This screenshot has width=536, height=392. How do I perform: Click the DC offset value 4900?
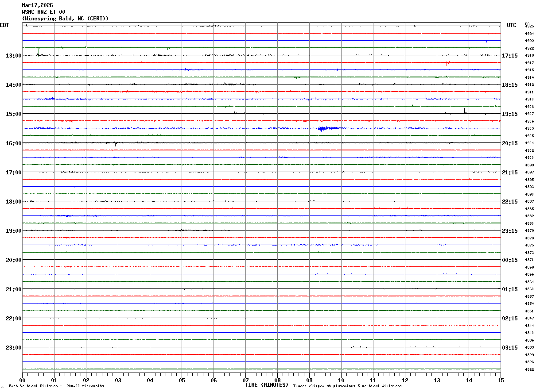pyautogui.click(x=529, y=158)
